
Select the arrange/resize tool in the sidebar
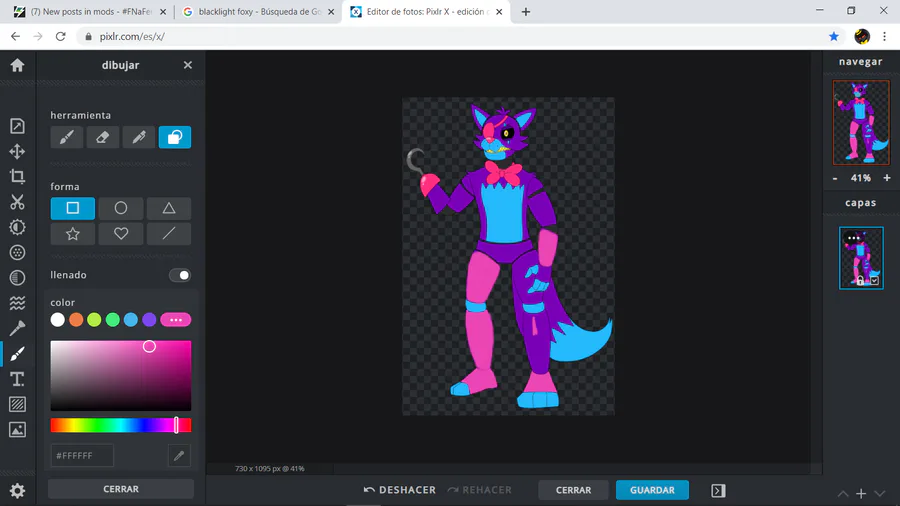17,126
